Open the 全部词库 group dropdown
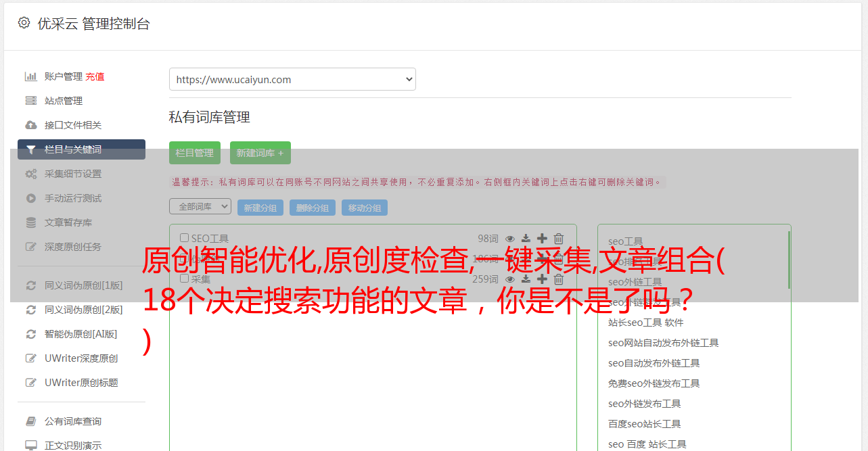The height and width of the screenshot is (451, 868). [200, 206]
